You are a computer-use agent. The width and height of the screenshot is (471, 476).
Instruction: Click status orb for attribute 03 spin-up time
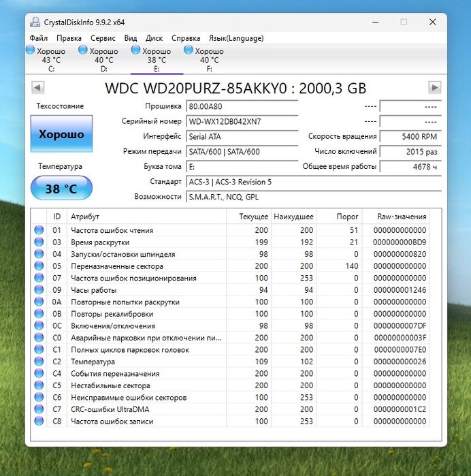tap(39, 242)
